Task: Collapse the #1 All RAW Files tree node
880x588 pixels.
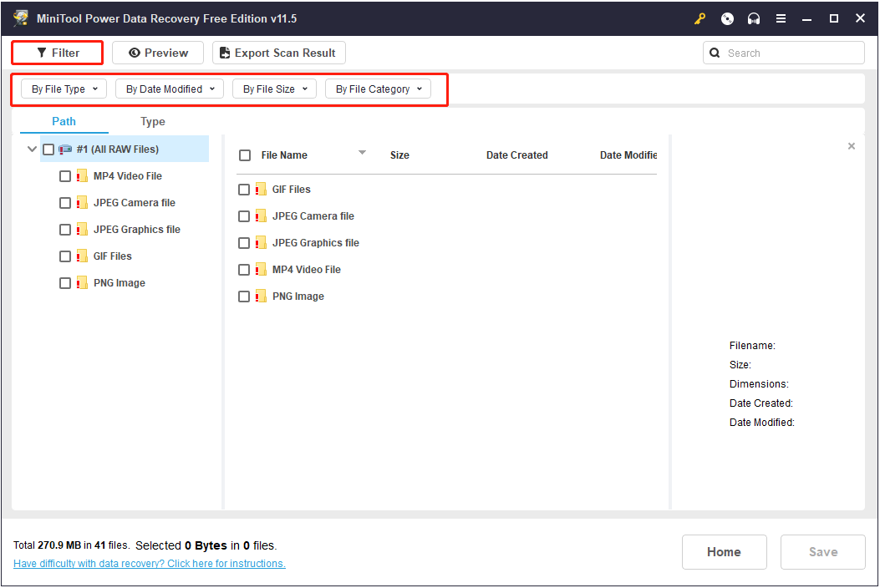Action: point(32,150)
